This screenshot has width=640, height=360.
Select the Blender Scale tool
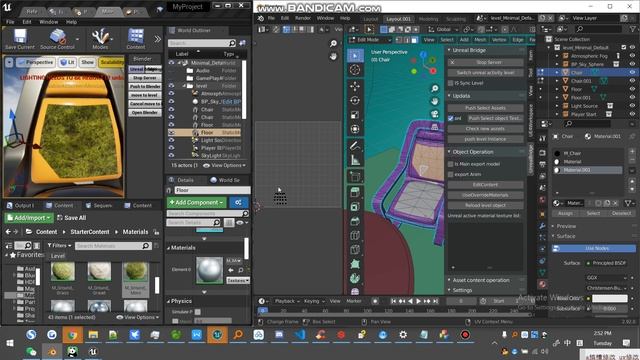click(x=355, y=115)
